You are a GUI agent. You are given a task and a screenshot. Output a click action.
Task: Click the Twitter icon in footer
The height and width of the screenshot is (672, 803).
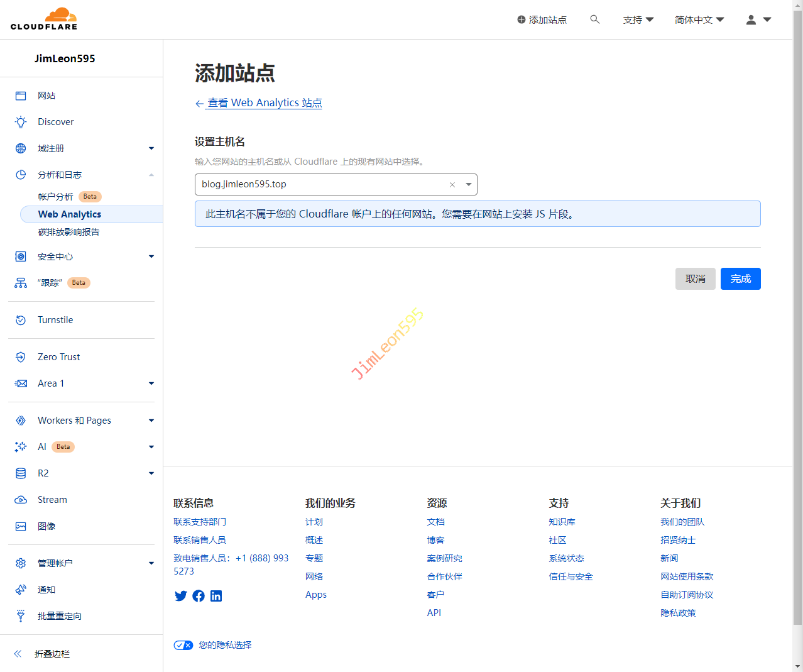click(181, 596)
